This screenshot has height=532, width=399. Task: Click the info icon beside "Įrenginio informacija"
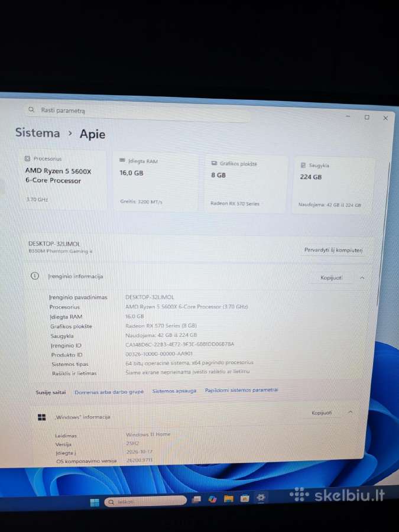pyautogui.click(x=35, y=276)
